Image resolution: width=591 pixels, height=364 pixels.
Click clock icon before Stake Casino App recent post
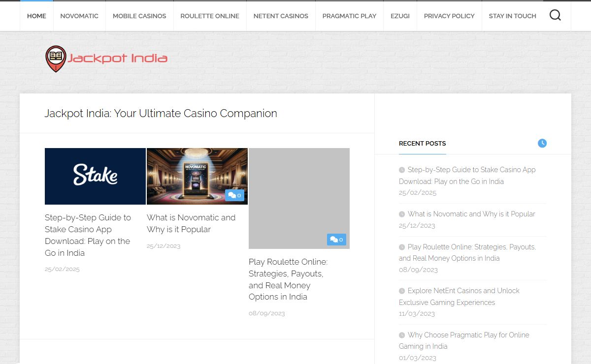(x=402, y=170)
